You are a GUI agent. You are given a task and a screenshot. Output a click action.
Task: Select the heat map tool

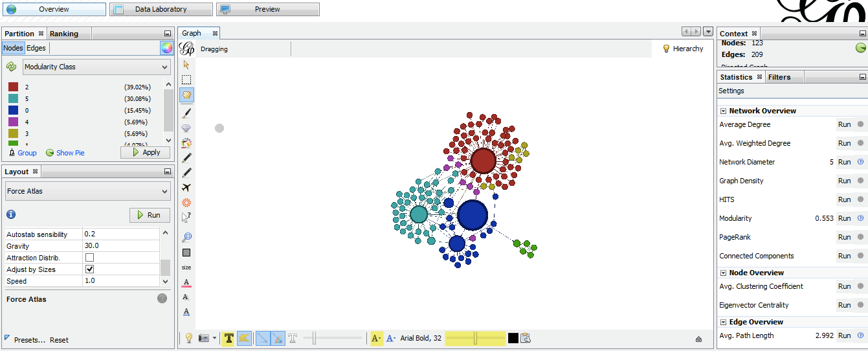(186, 203)
